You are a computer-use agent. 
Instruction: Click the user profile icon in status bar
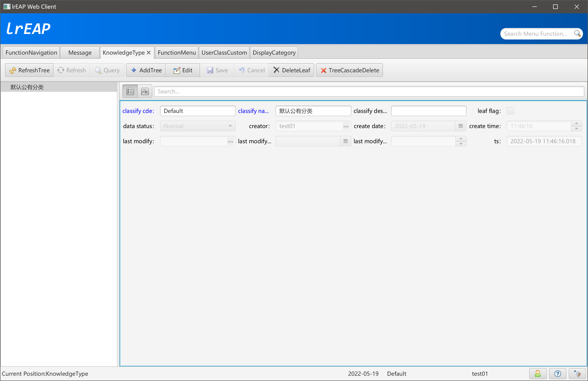[x=538, y=374]
